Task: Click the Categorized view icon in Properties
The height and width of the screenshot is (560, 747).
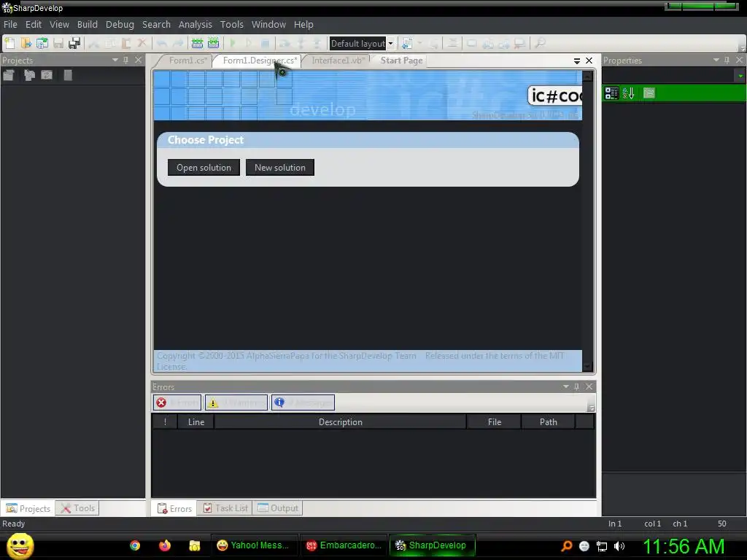Action: pyautogui.click(x=611, y=93)
